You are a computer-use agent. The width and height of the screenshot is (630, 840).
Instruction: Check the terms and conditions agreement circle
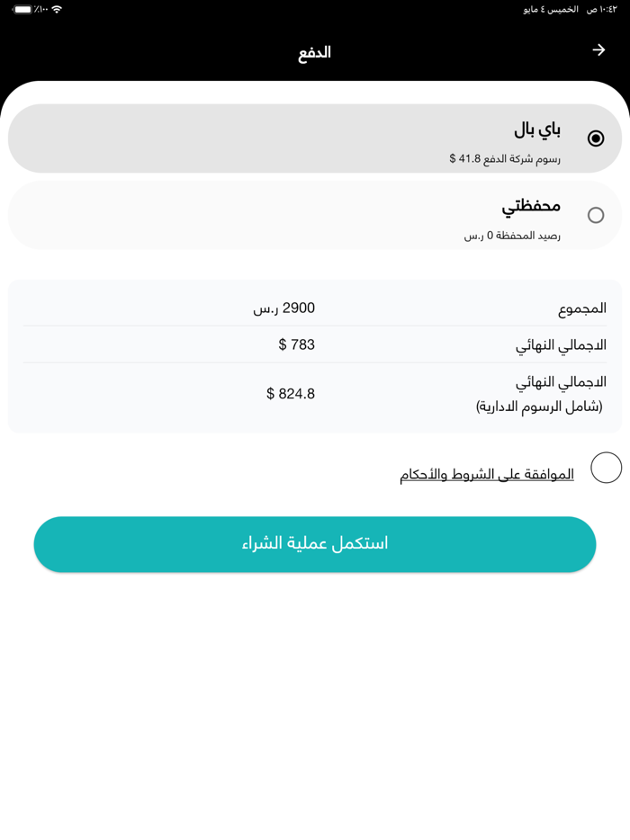606,468
